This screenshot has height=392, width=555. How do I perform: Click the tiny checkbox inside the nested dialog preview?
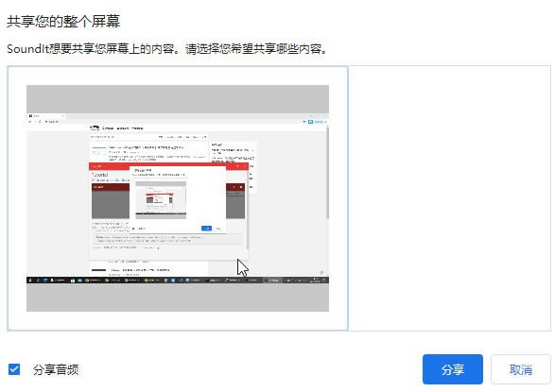[133, 229]
